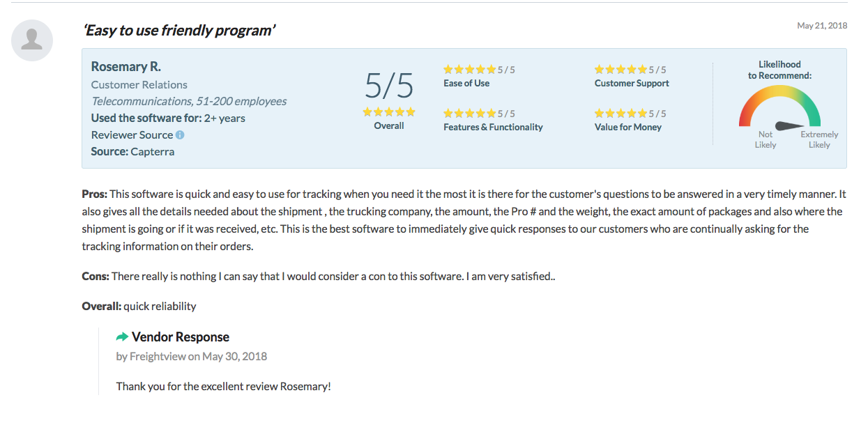Click the 'Not Likely' gauge label
The width and height of the screenshot is (868, 423).
766,140
